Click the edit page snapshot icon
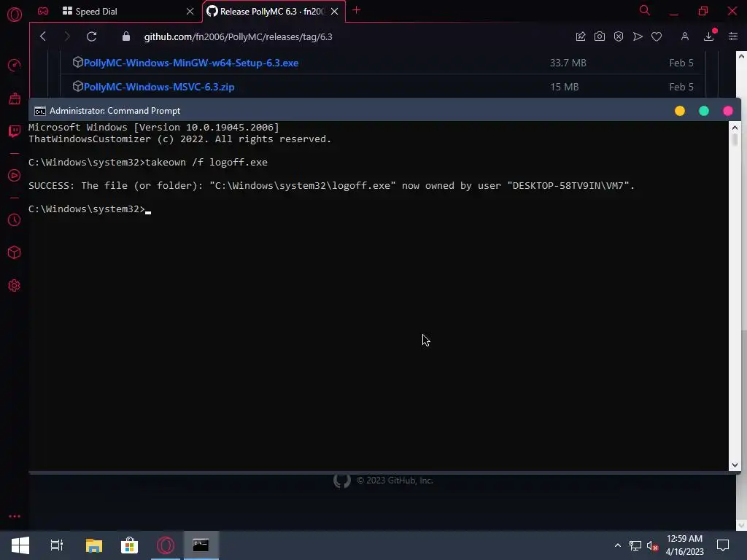This screenshot has width=747, height=560. coord(580,36)
